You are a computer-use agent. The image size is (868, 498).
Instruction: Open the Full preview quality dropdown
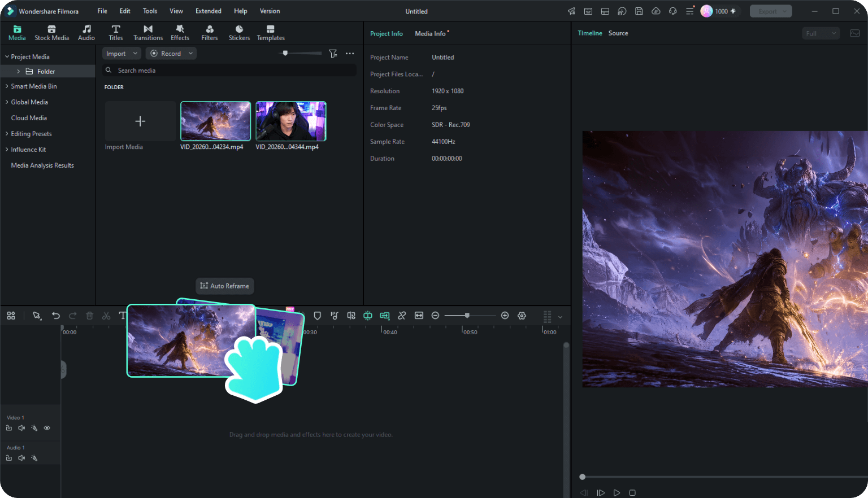[x=821, y=33]
